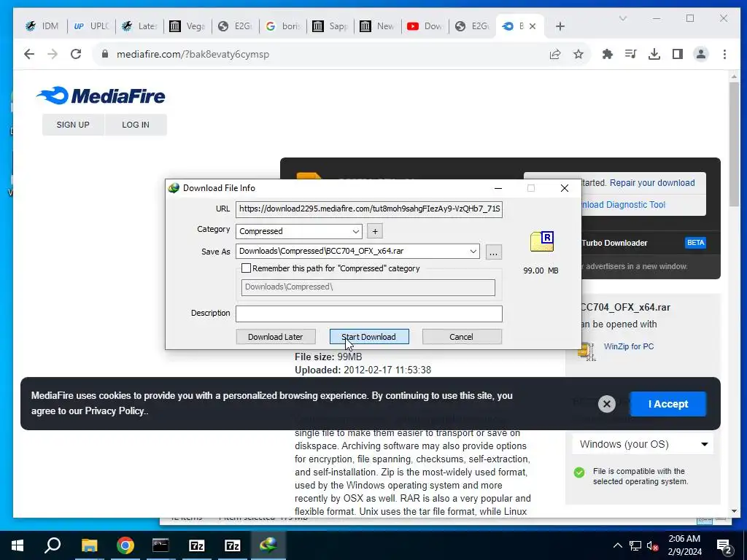Browse for save location with ellipsis button
Screen dimensions: 747x560
[494, 252]
